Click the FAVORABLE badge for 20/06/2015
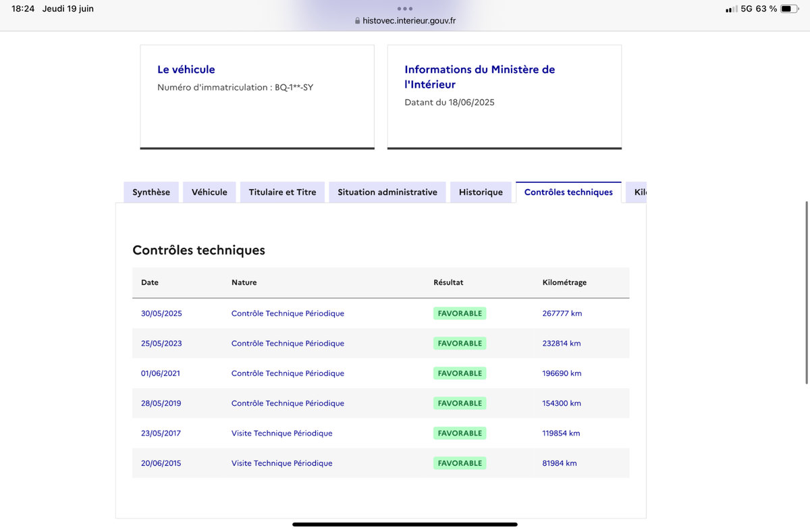 click(460, 463)
